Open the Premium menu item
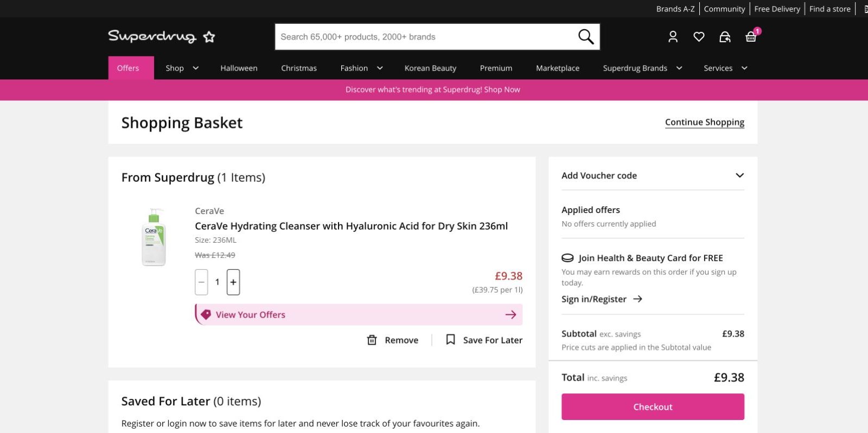 pos(496,68)
